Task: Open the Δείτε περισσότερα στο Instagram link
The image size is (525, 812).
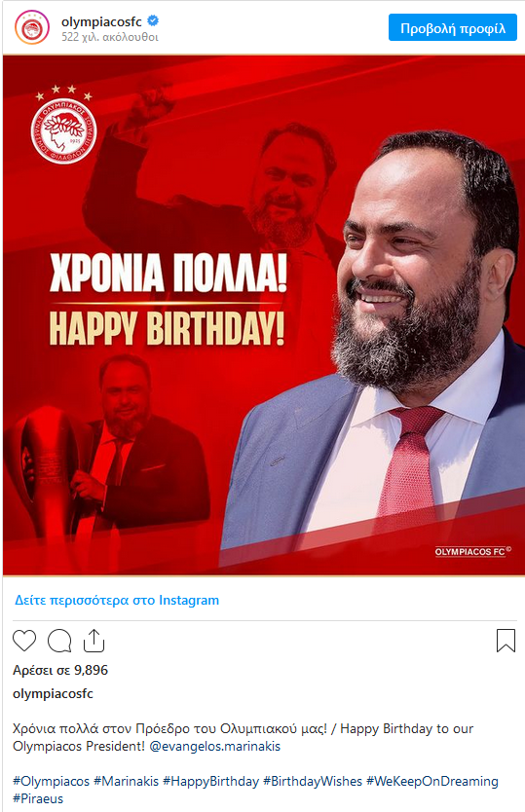Action: point(117,600)
